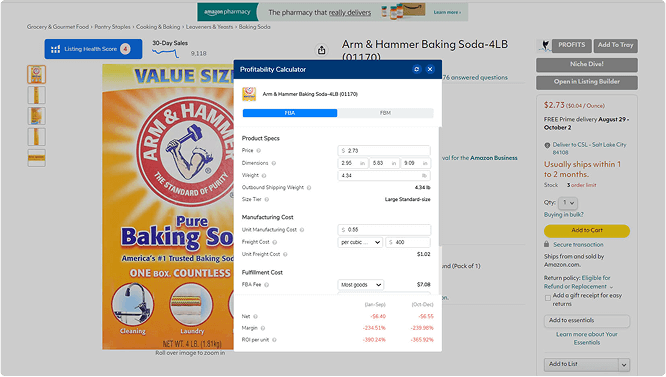Click info icon next to Dimensions
Image resolution: width=666 pixels, height=377 pixels.
[274, 163]
